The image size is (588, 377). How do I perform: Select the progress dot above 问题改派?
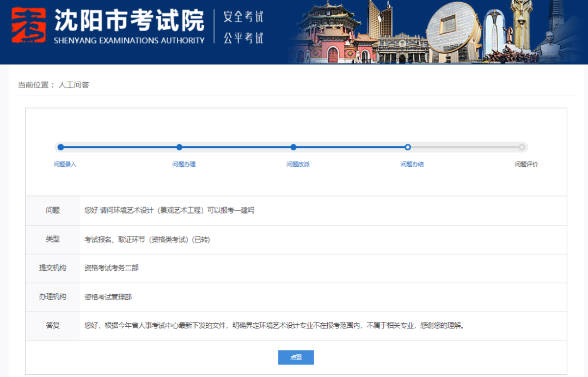(293, 147)
